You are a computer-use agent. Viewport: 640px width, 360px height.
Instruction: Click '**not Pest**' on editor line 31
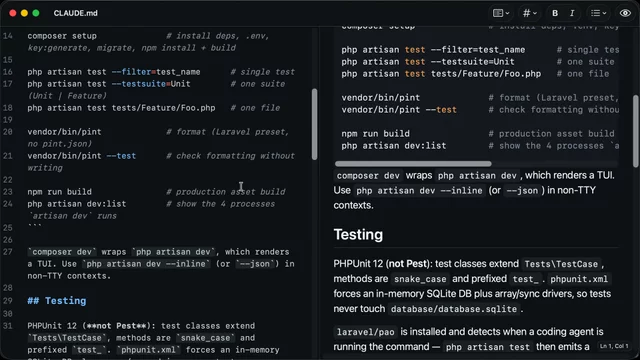tap(116, 326)
